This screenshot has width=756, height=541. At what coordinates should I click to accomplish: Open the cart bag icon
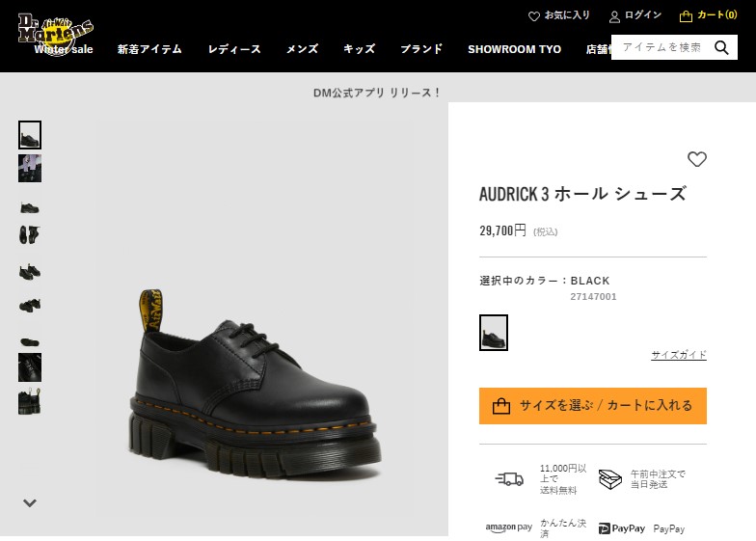686,17
